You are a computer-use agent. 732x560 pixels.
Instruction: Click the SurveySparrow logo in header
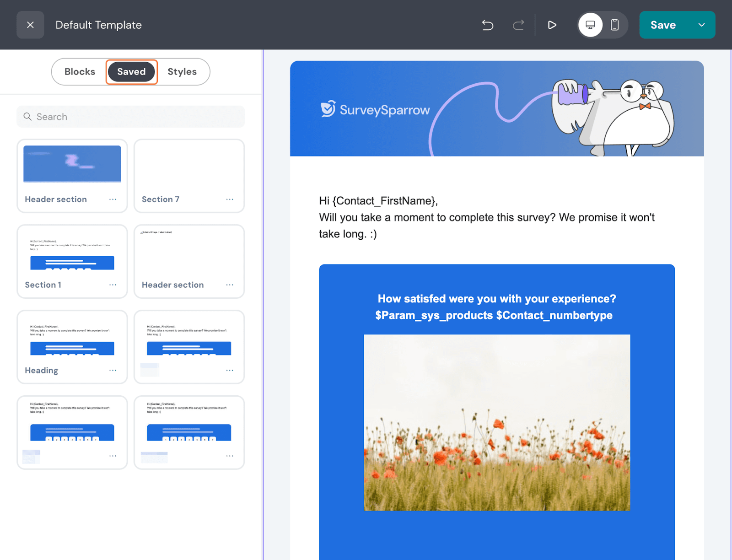coord(375,110)
